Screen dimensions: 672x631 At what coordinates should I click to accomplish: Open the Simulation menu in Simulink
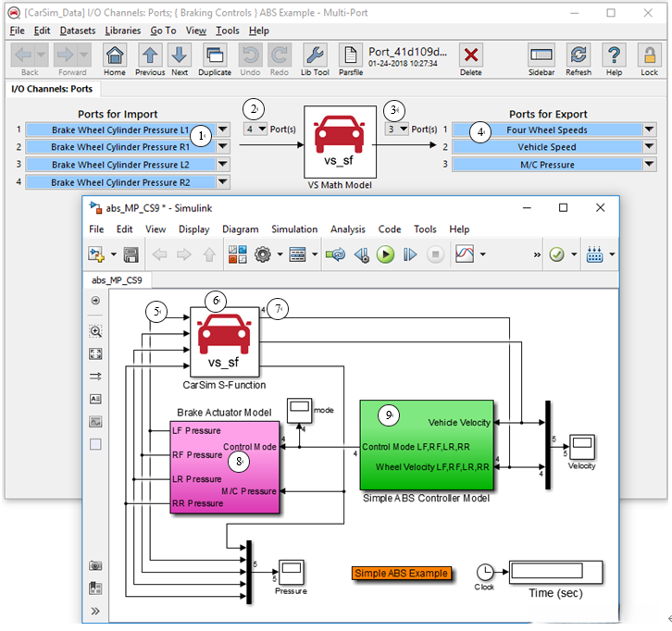pyautogui.click(x=294, y=229)
